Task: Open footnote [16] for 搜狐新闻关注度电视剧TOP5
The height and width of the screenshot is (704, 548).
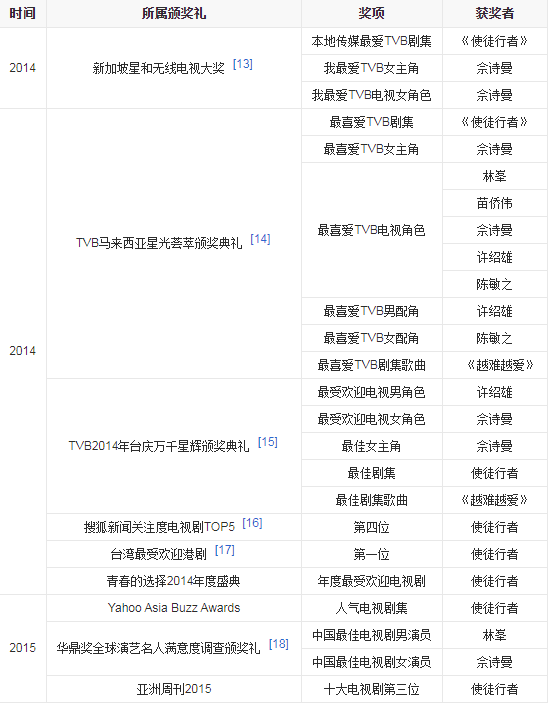Action: 252,523
